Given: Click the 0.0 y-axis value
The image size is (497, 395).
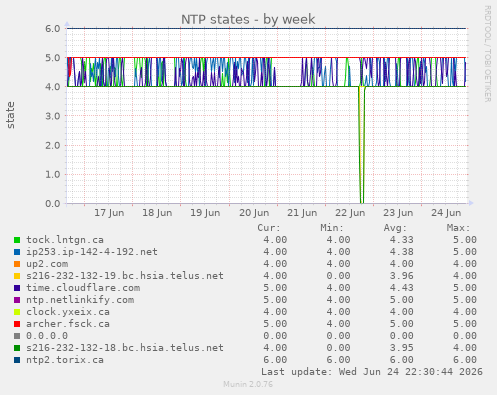Looking at the screenshot, I should tap(53, 203).
